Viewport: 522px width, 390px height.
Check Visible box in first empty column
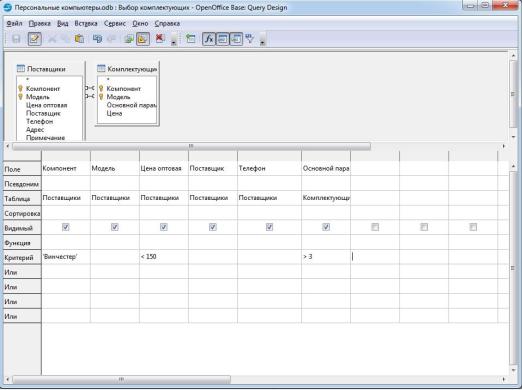(375, 227)
